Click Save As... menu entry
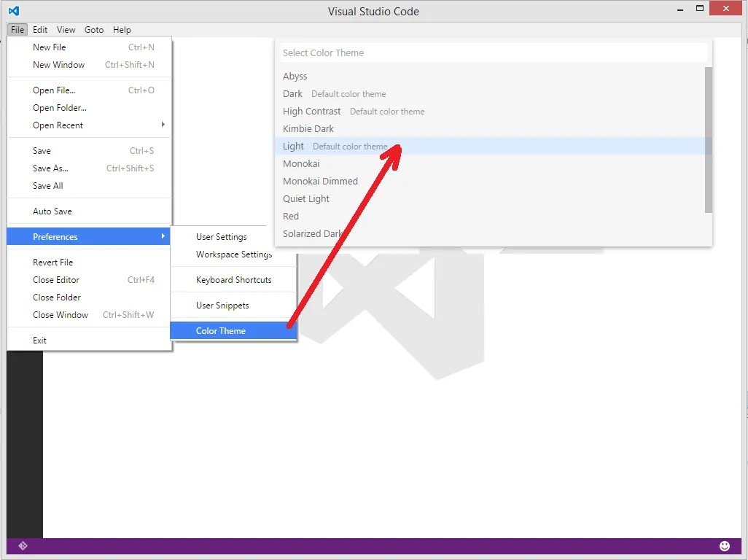 point(89,168)
